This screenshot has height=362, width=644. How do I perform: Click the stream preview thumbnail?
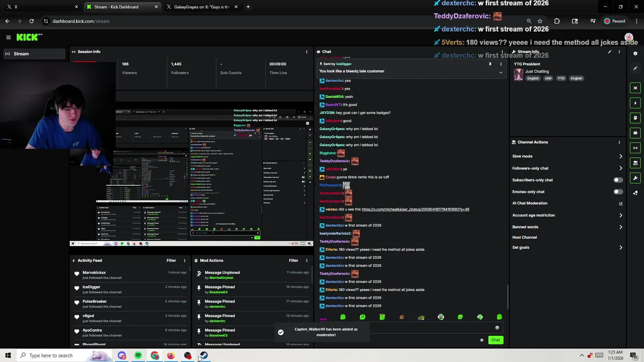(191, 173)
